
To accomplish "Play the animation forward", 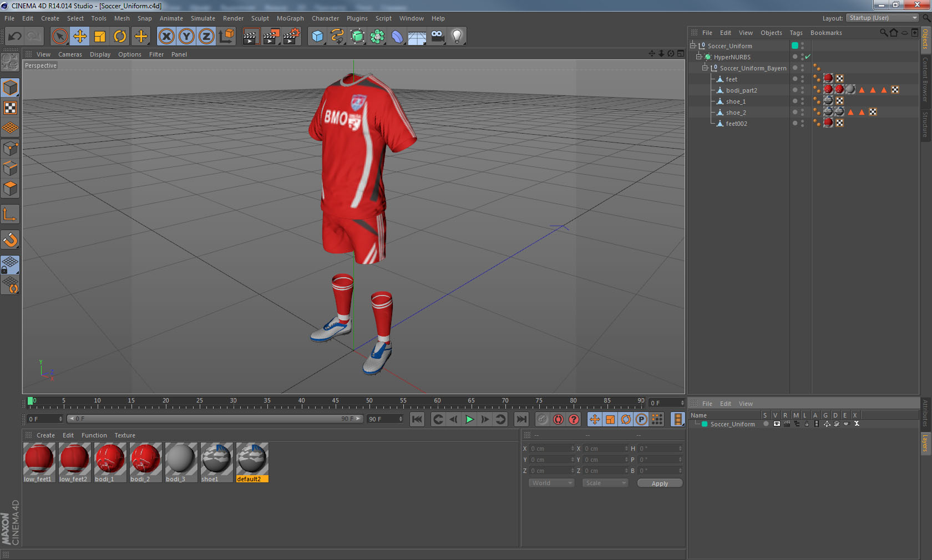I will tap(469, 419).
